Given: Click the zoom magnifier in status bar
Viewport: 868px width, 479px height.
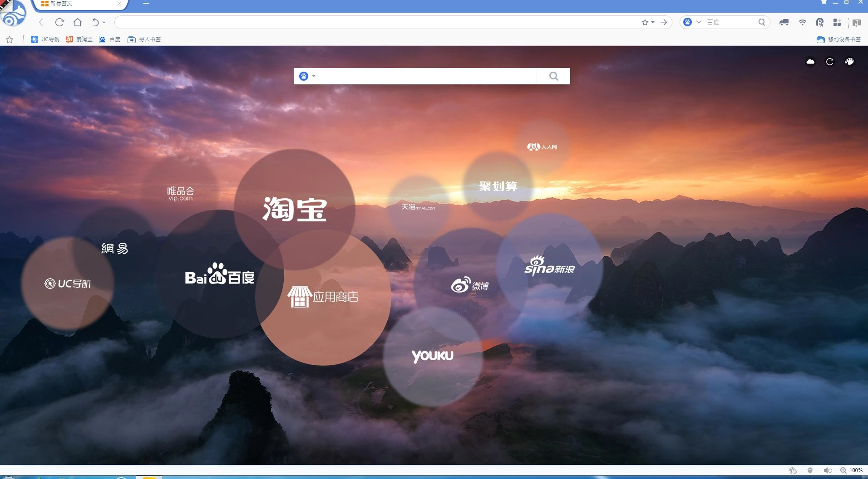Looking at the screenshot, I should (x=843, y=470).
